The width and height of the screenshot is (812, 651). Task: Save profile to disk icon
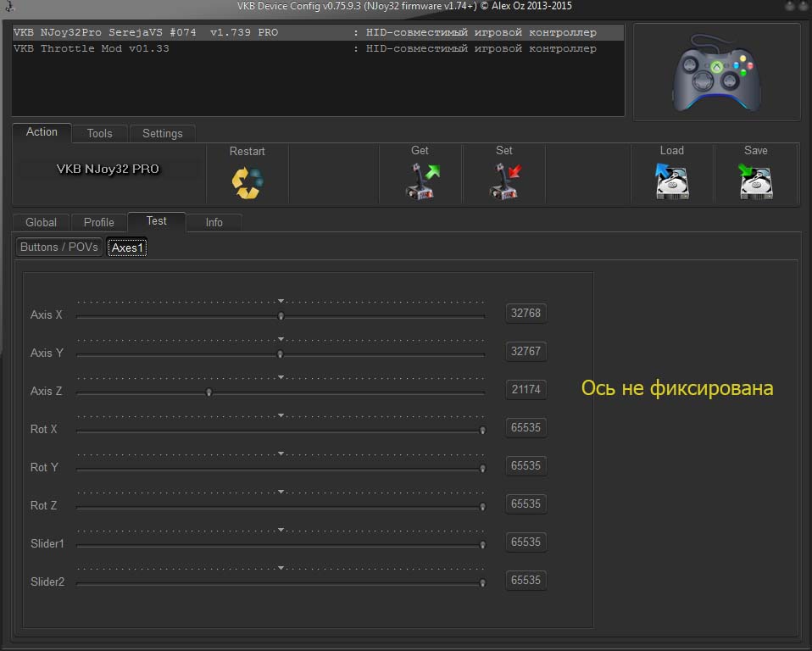point(755,181)
